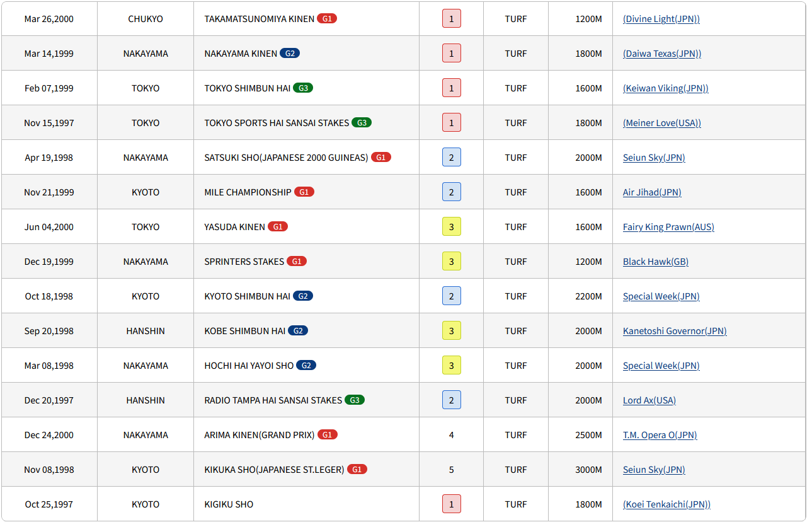
Task: Open the Koei Tenkaichi(JPN) link
Action: coord(667,504)
